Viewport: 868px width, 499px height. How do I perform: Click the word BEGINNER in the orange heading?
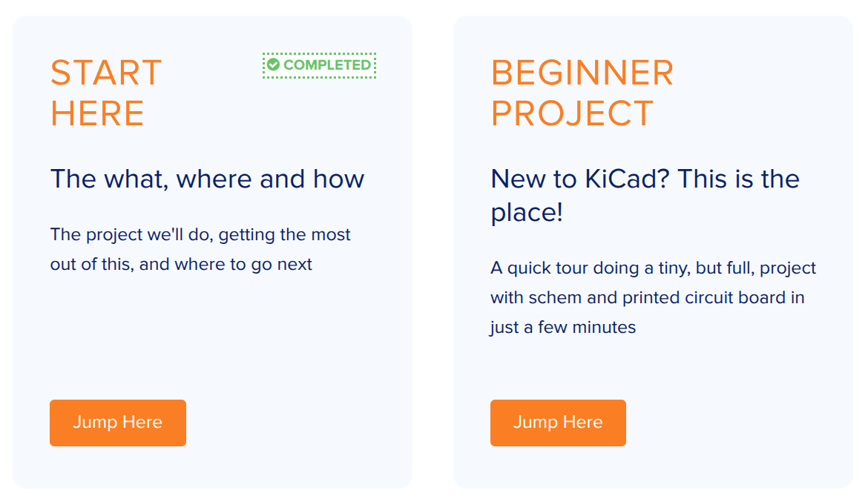tap(582, 73)
